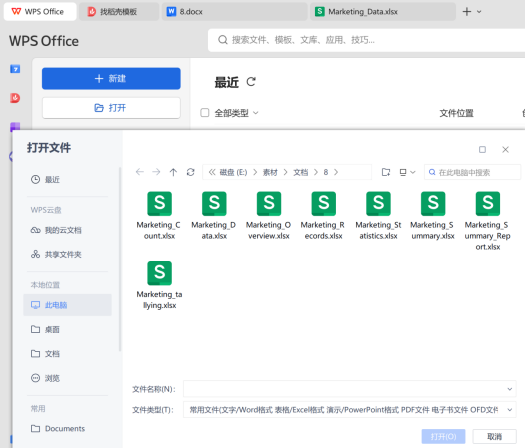The width and height of the screenshot is (526, 448).
Task: Click the blue 新建 button
Action: click(111, 79)
